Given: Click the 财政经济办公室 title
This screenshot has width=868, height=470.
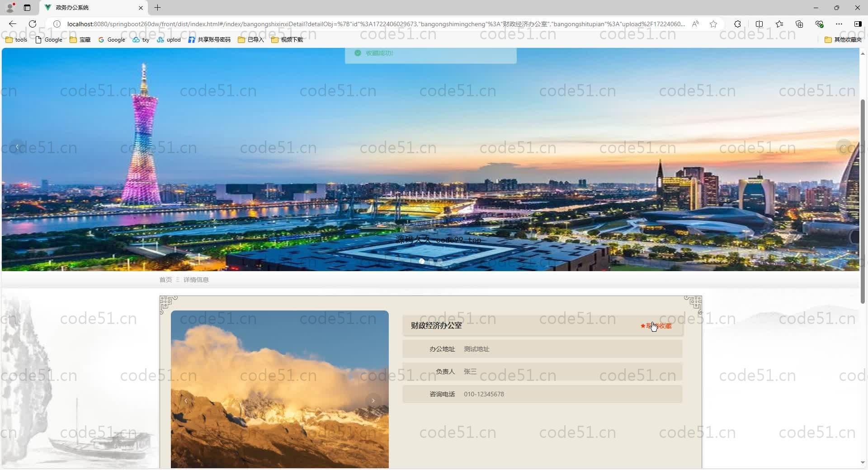Looking at the screenshot, I should click(436, 325).
